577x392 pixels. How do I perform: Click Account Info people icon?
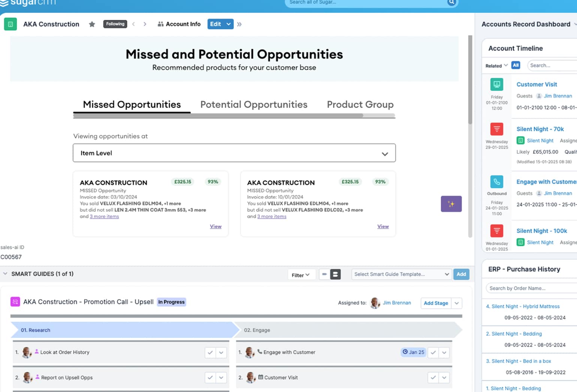pyautogui.click(x=161, y=24)
